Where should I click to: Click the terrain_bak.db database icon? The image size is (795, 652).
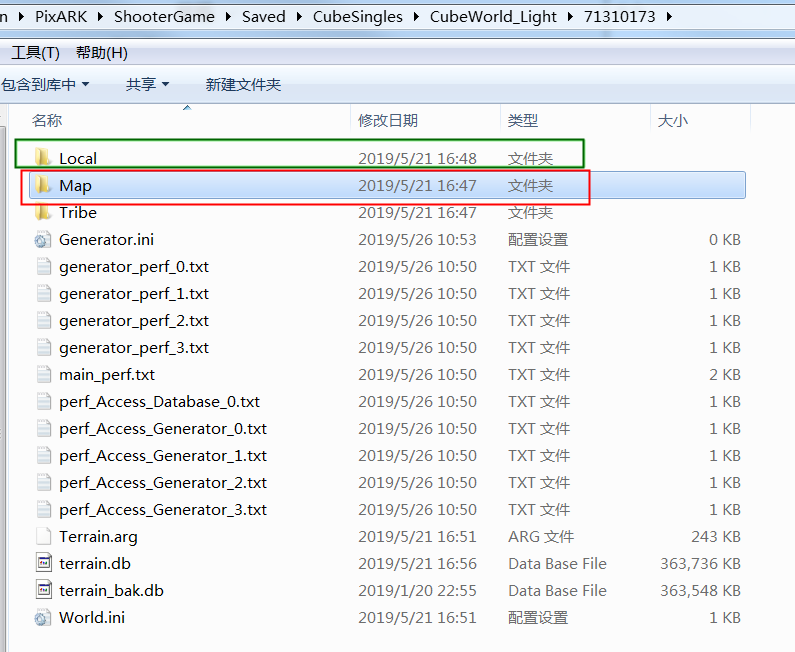pos(44,590)
